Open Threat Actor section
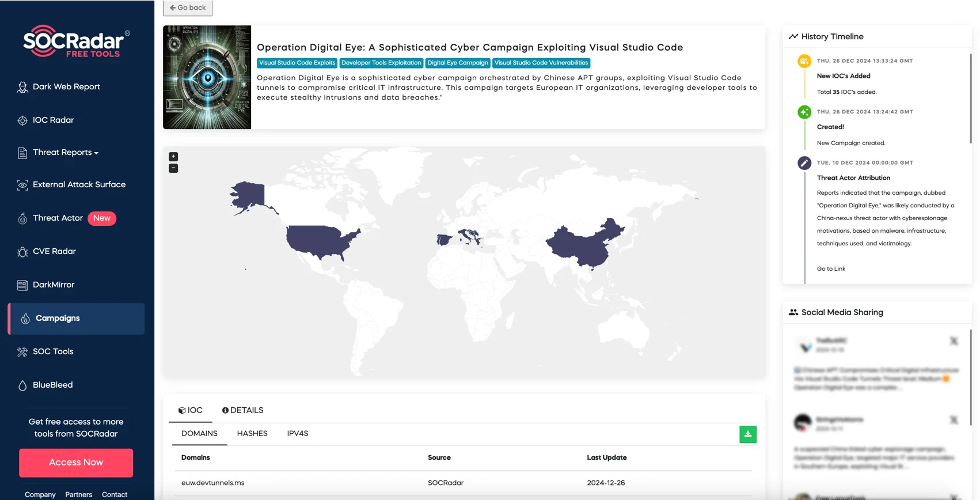 tap(58, 218)
